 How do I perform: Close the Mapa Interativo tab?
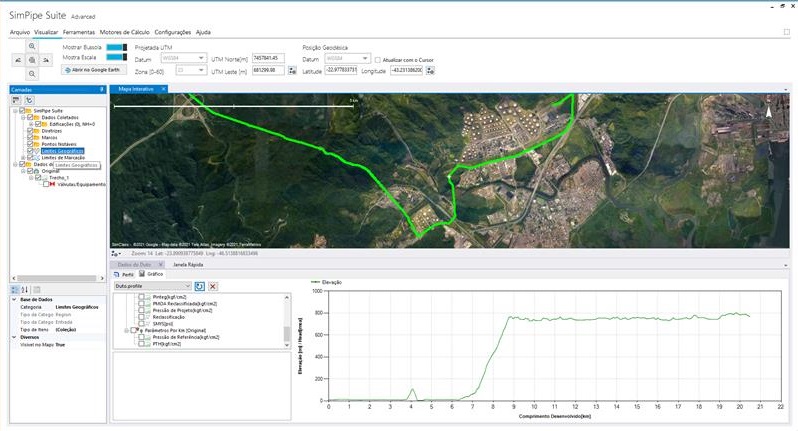pos(163,89)
